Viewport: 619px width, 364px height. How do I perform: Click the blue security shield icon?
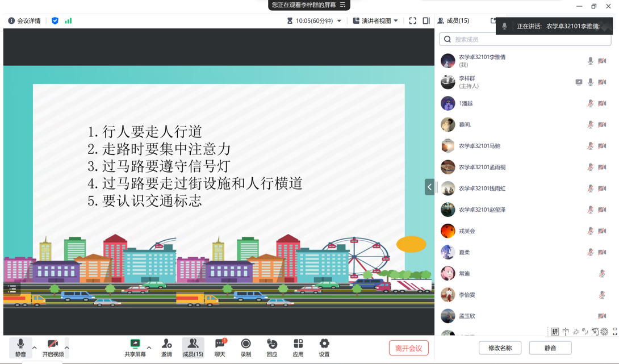point(55,21)
